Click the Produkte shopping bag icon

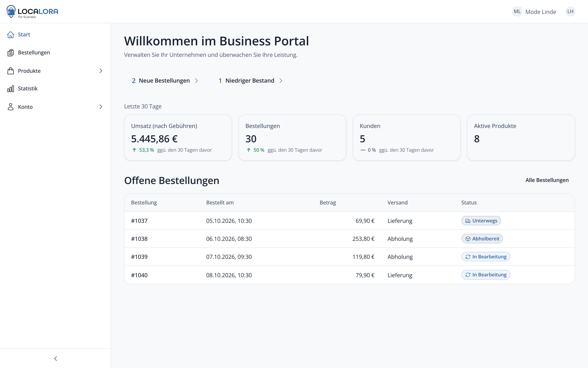tap(10, 71)
